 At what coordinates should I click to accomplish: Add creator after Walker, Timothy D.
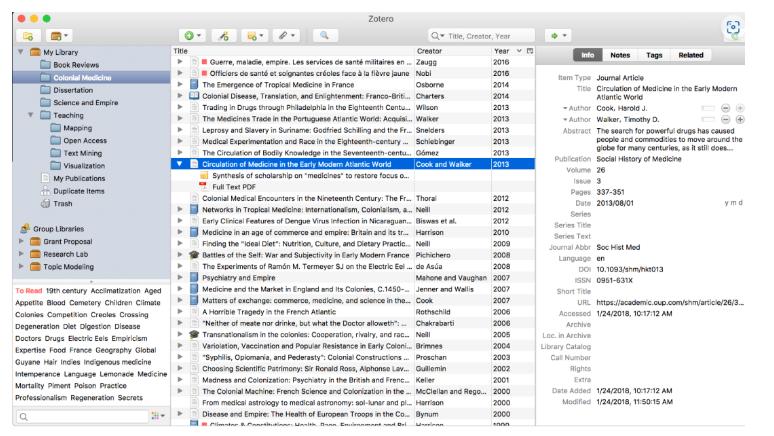(x=740, y=119)
